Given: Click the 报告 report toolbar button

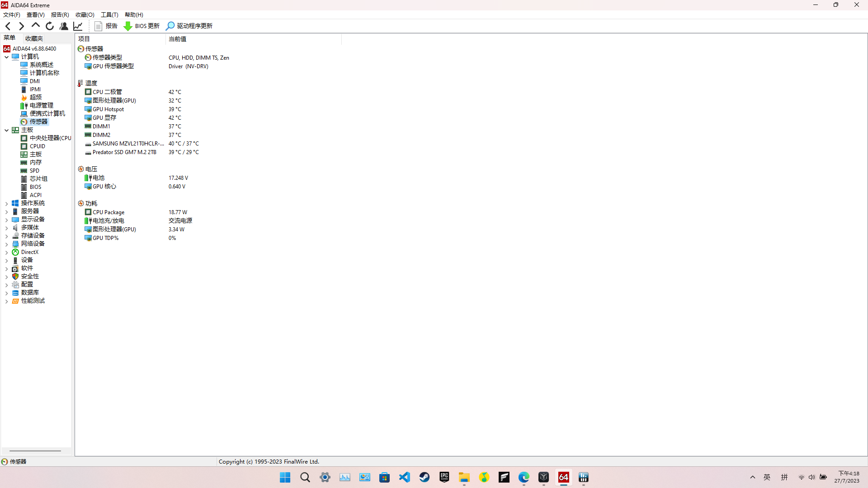Looking at the screenshot, I should [106, 26].
